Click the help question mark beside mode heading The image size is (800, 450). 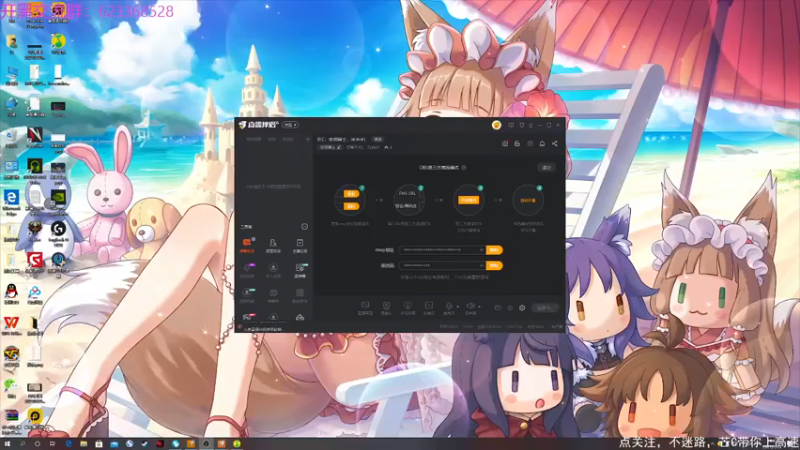[464, 167]
